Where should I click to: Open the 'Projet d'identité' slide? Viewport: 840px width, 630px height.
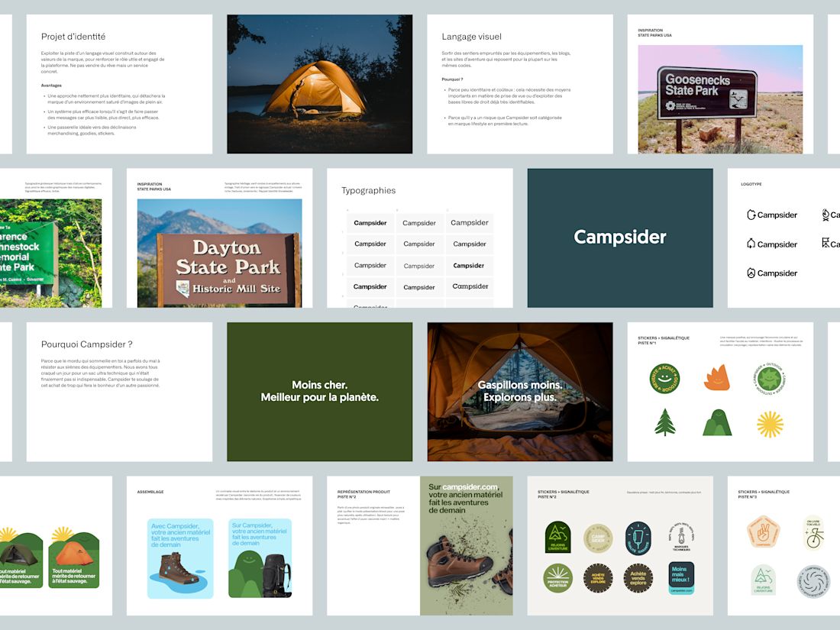(119, 84)
